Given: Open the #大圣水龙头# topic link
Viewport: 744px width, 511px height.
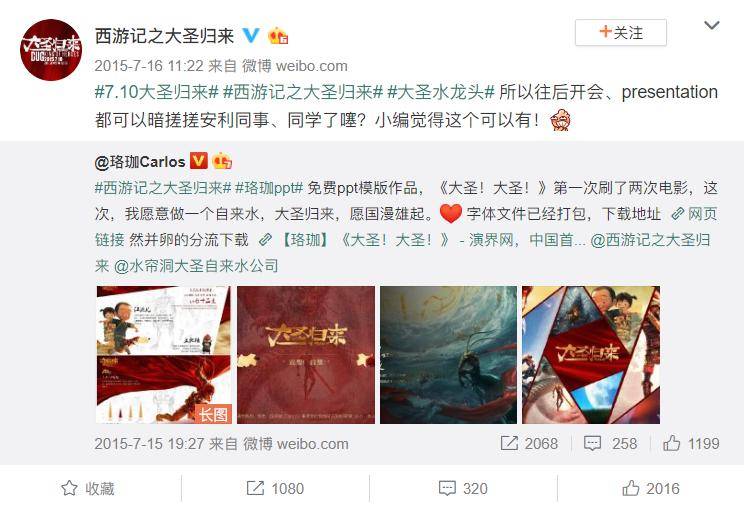Looking at the screenshot, I should tap(441, 92).
